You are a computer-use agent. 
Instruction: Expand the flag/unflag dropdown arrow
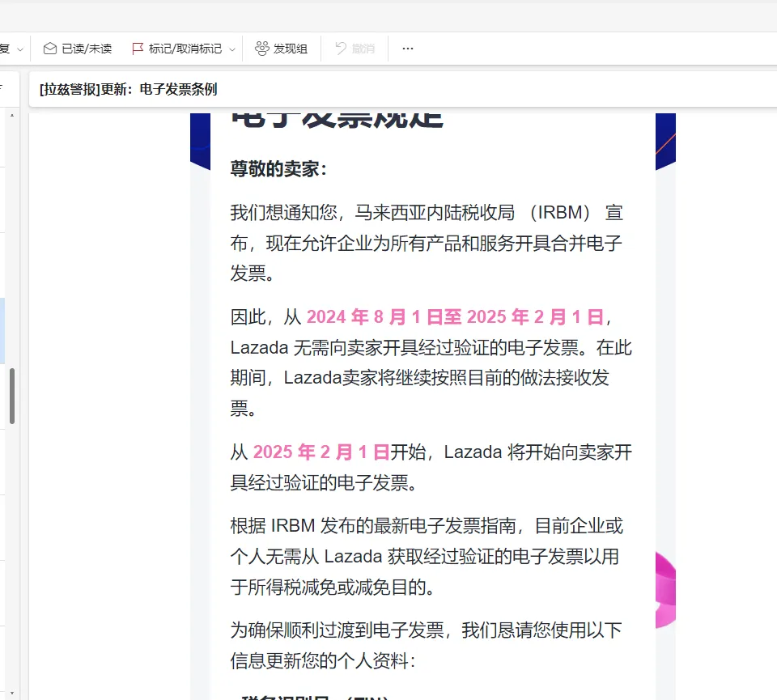(232, 49)
